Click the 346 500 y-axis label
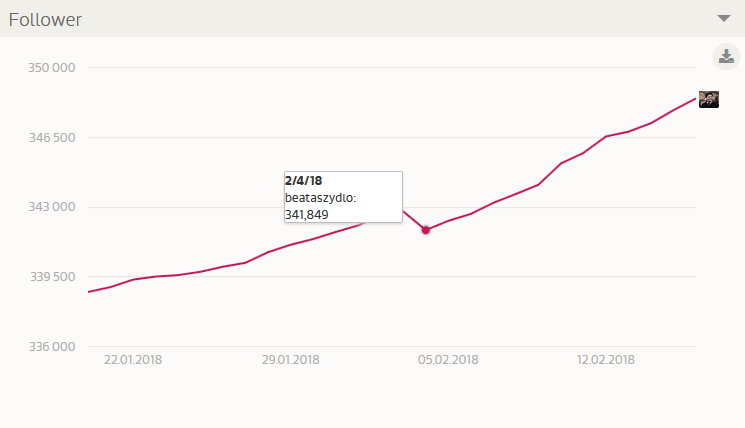745x428 pixels. pos(51,138)
